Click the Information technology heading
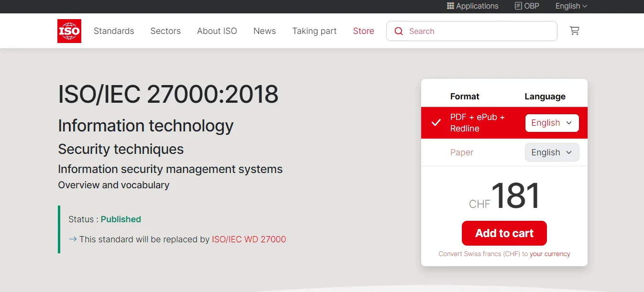Image resolution: width=644 pixels, height=292 pixels. (x=146, y=126)
